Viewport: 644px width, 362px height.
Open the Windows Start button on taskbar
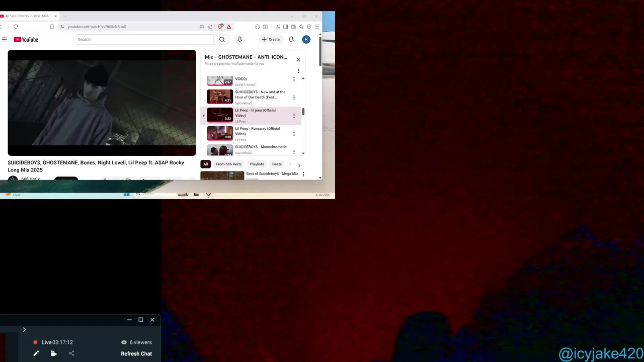point(126,194)
